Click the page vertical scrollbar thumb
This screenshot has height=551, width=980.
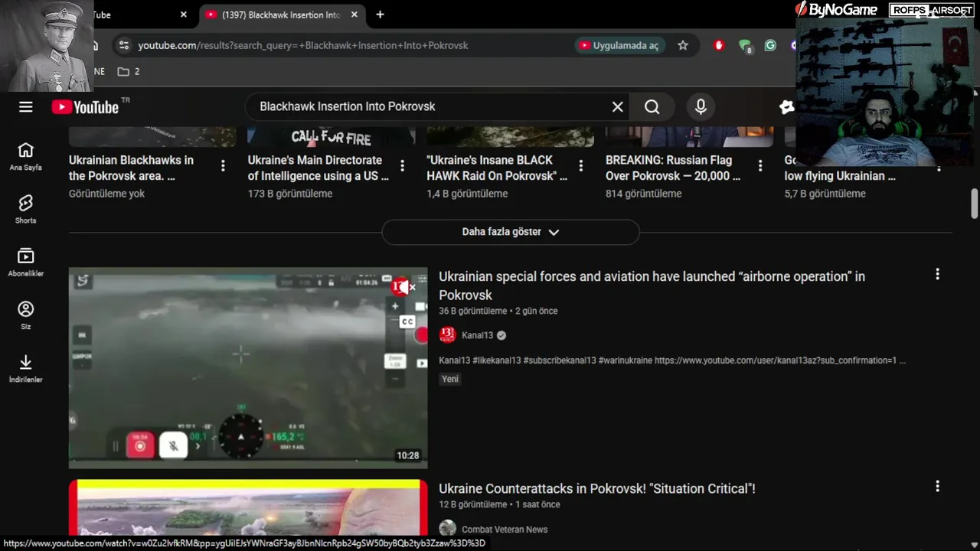[975, 203]
